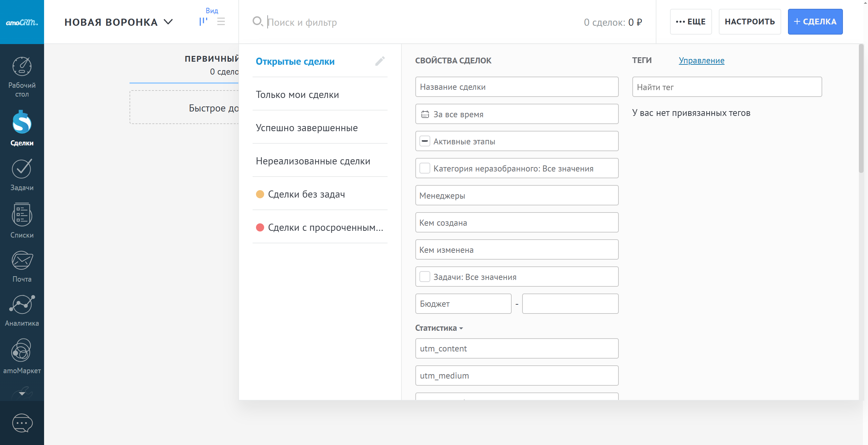Click the Задачи checkmark sidebar icon
This screenshot has width=868, height=445.
tap(22, 169)
